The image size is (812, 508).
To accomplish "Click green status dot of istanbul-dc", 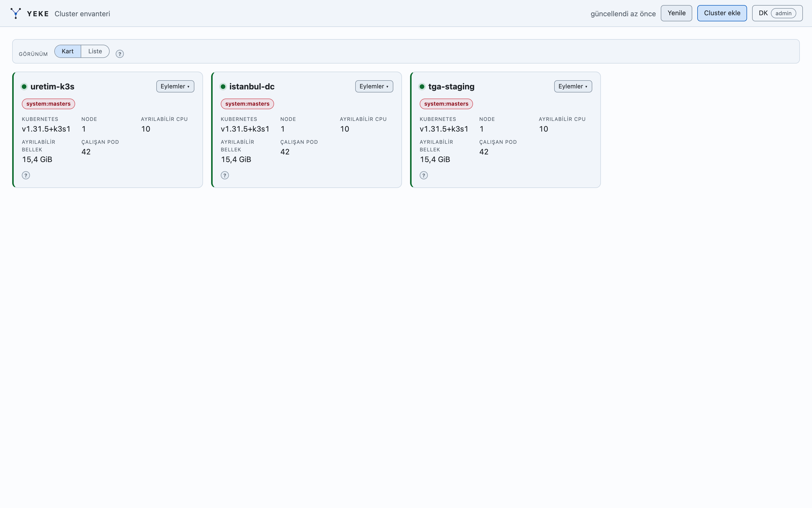I will pyautogui.click(x=223, y=87).
